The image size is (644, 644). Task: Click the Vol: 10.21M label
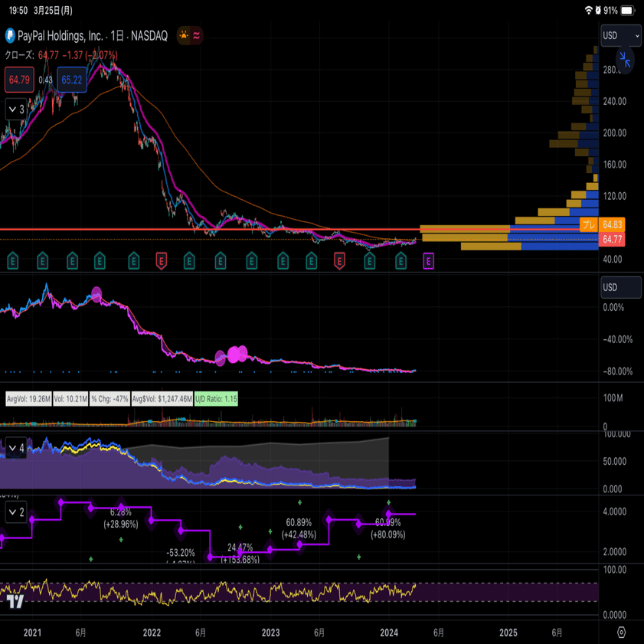point(70,399)
